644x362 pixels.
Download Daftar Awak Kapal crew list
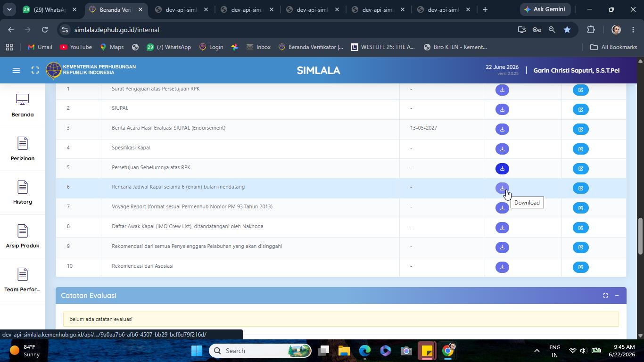click(x=502, y=228)
